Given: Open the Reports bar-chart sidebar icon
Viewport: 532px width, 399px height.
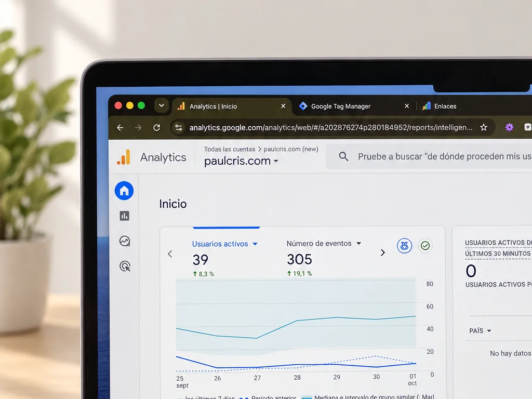Looking at the screenshot, I should pyautogui.click(x=125, y=216).
